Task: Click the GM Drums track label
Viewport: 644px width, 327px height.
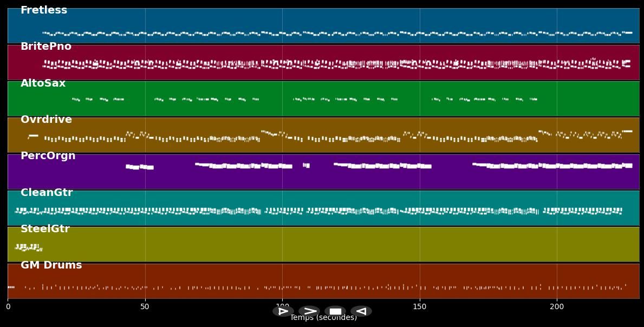Action: point(51,265)
